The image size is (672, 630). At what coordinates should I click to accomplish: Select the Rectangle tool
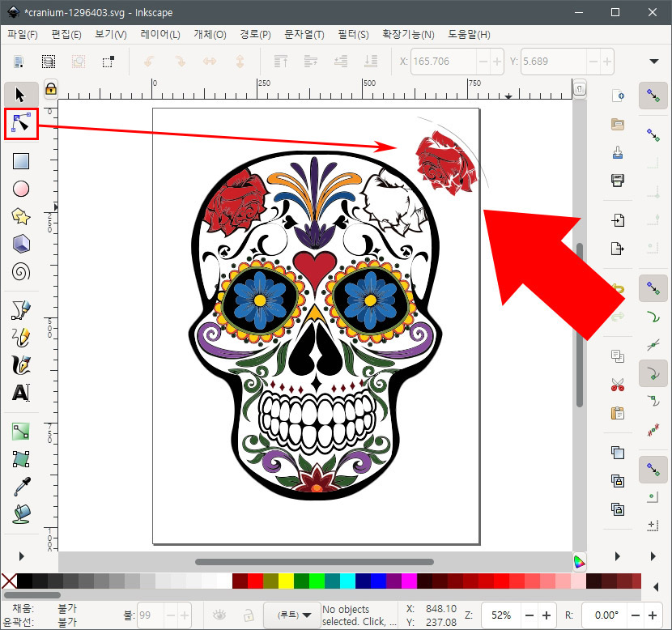[21, 161]
